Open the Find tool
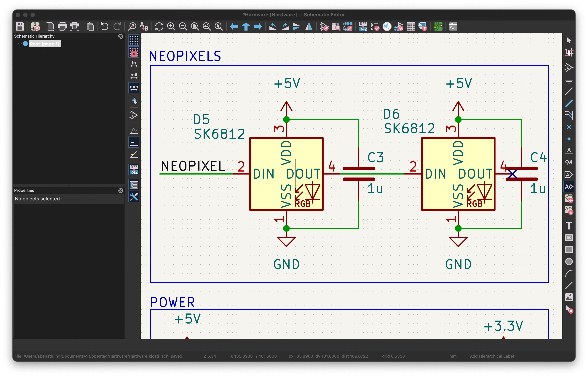 (132, 26)
